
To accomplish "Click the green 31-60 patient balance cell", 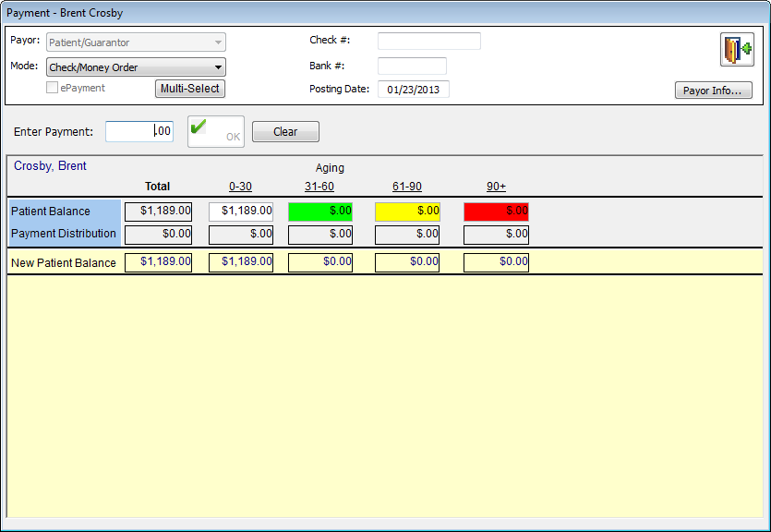I will click(x=320, y=211).
